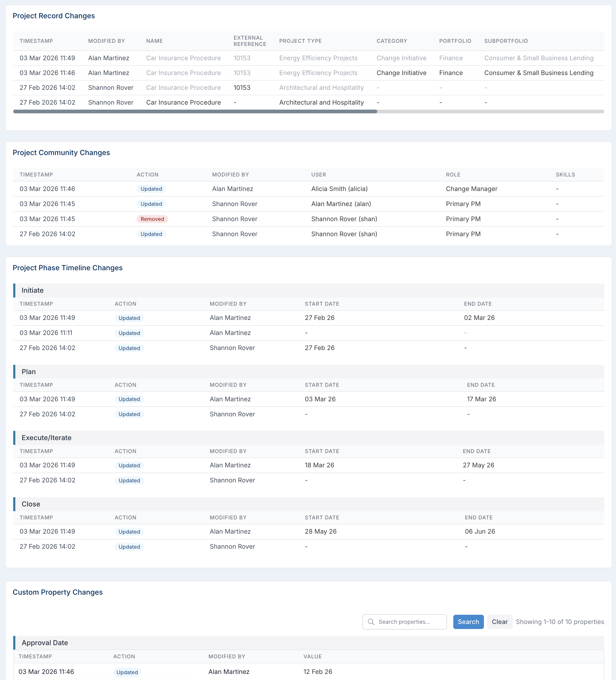Click the Custom Property Changes heading
616x680 pixels.
58,592
